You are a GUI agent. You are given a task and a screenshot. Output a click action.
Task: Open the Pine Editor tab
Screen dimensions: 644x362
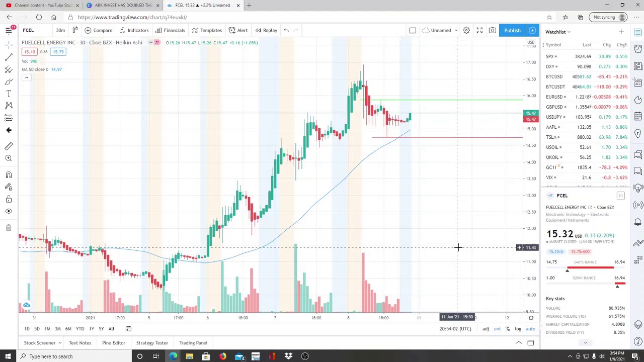114,343
